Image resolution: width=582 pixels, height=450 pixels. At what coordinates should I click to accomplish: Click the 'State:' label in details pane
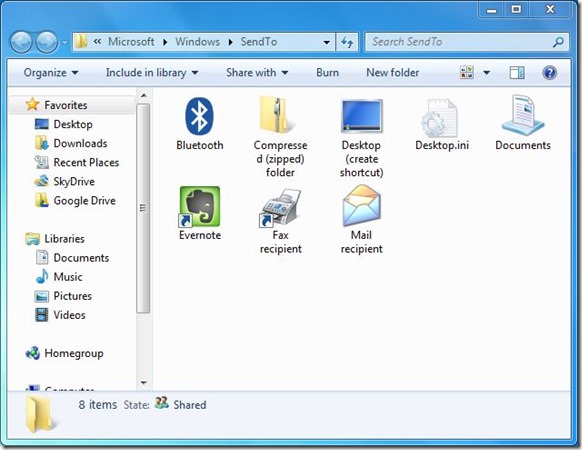pos(136,404)
